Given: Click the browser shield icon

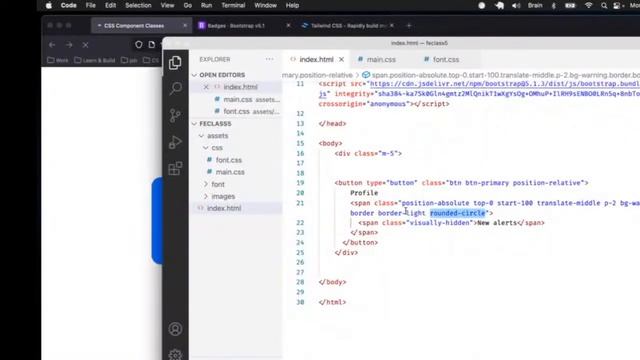Looking at the screenshot, I should pos(139,44).
